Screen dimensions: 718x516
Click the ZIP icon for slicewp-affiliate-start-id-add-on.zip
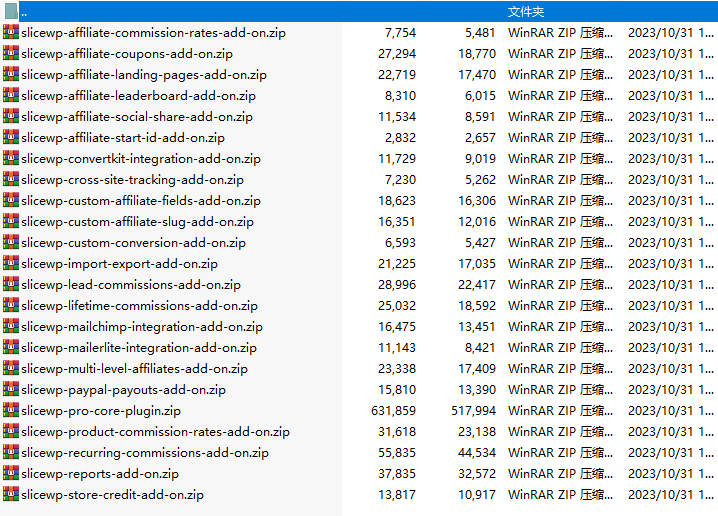pos(11,137)
